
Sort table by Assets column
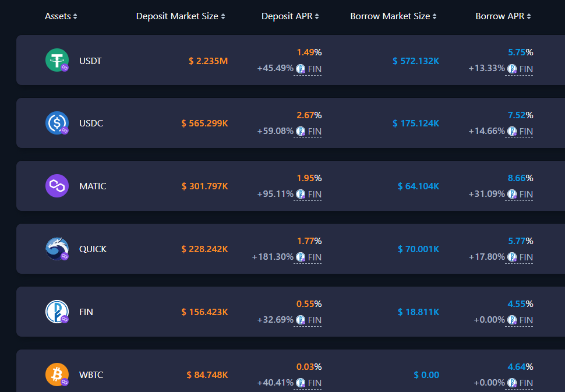point(61,16)
